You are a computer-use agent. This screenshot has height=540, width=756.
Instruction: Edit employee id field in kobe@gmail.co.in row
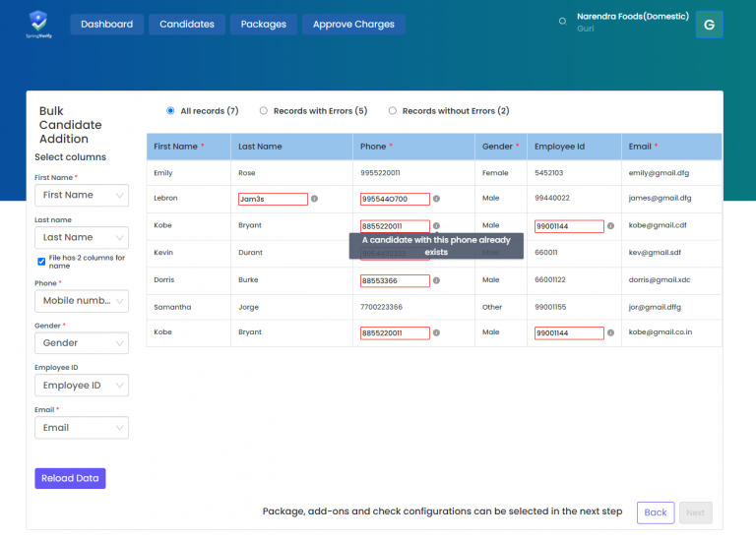(x=569, y=333)
